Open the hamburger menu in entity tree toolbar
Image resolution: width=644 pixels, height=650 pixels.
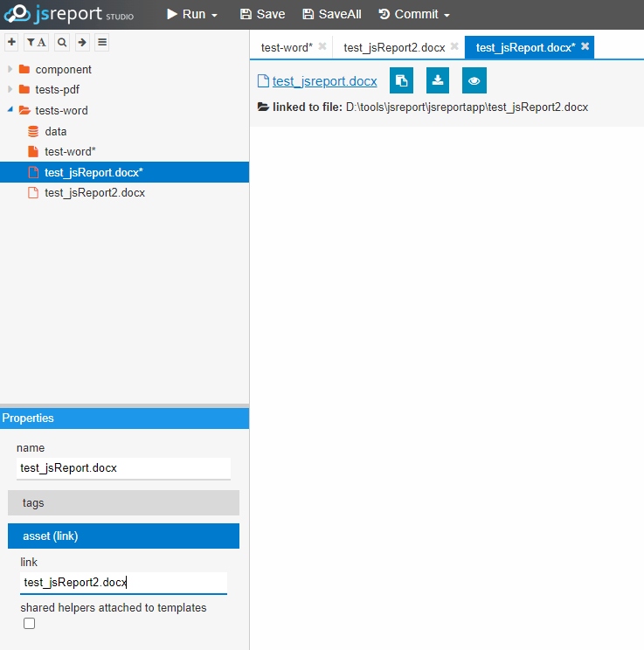(x=102, y=42)
